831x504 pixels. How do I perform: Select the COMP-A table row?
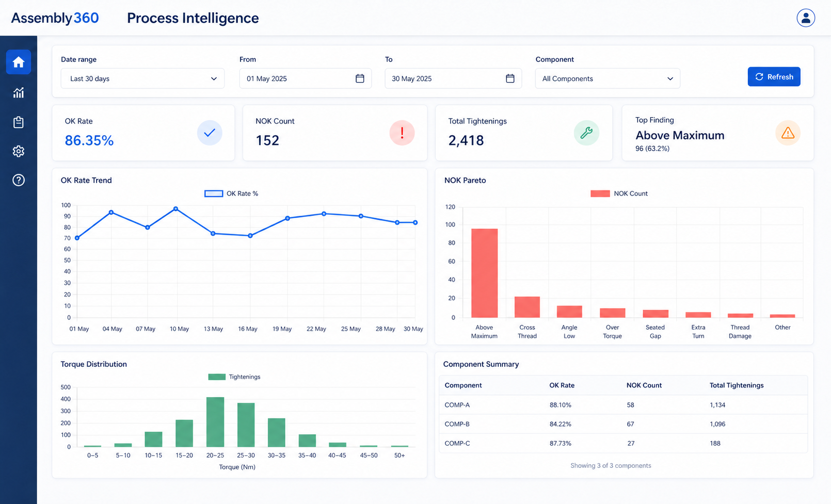point(623,405)
